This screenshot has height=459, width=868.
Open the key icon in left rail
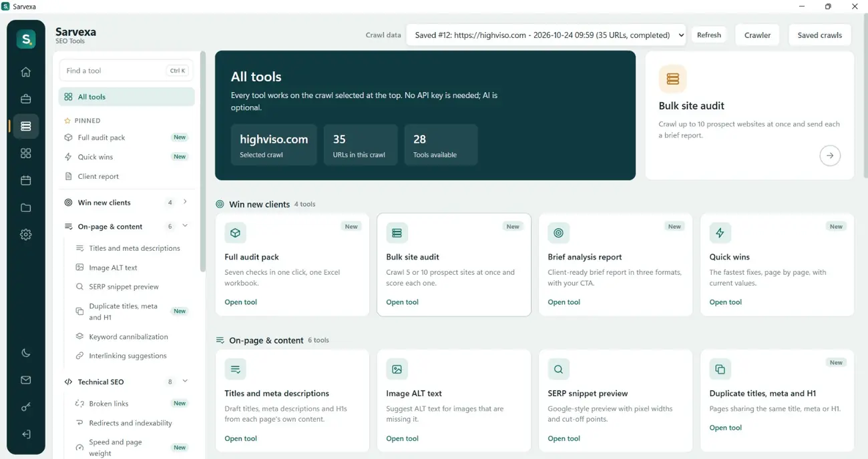(x=26, y=407)
